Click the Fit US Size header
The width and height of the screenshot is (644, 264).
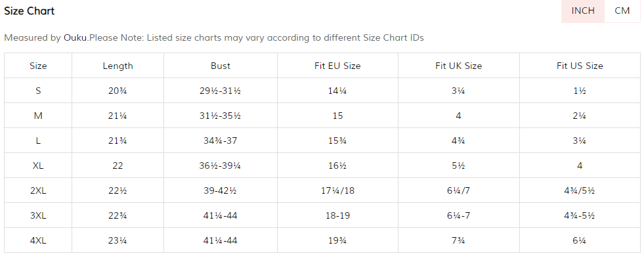(580, 66)
